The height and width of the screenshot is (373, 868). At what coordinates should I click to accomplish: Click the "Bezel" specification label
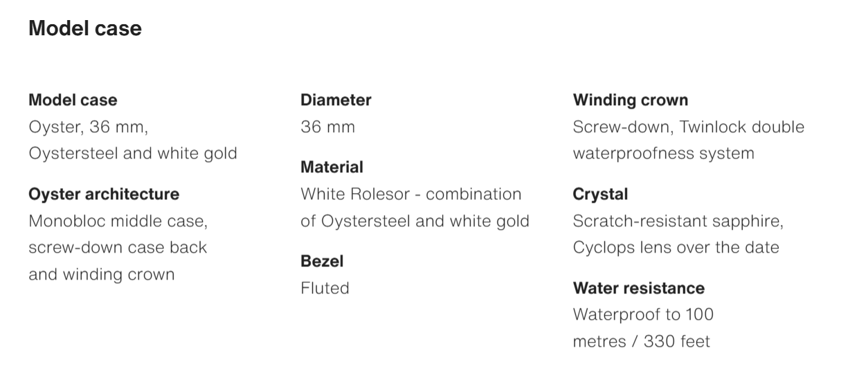pyautogui.click(x=322, y=261)
